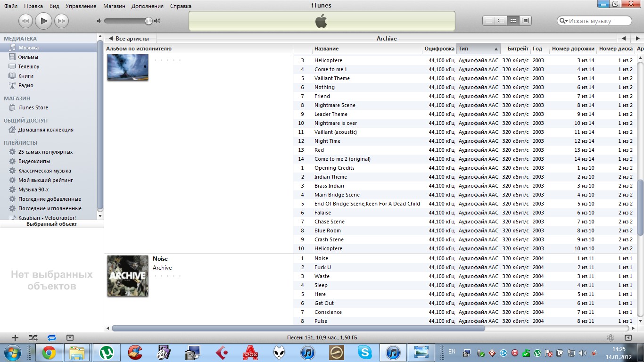Toggle repeat playback

pos(51,337)
